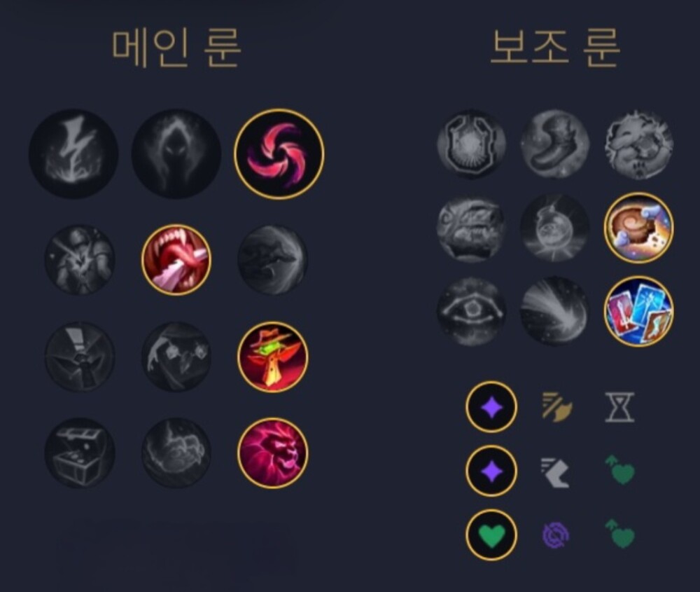Select the Taste of Blood rune

tap(176, 260)
